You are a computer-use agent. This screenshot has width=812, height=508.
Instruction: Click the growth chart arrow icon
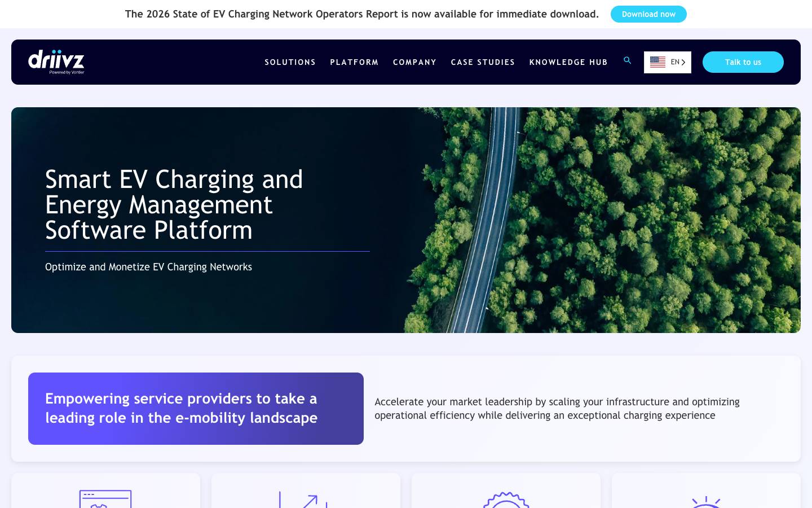click(x=304, y=500)
